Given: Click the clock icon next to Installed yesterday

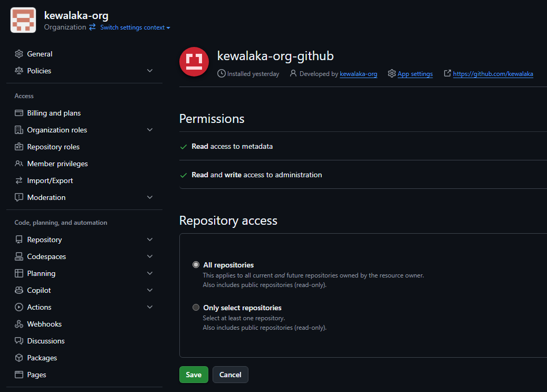Looking at the screenshot, I should coord(221,74).
